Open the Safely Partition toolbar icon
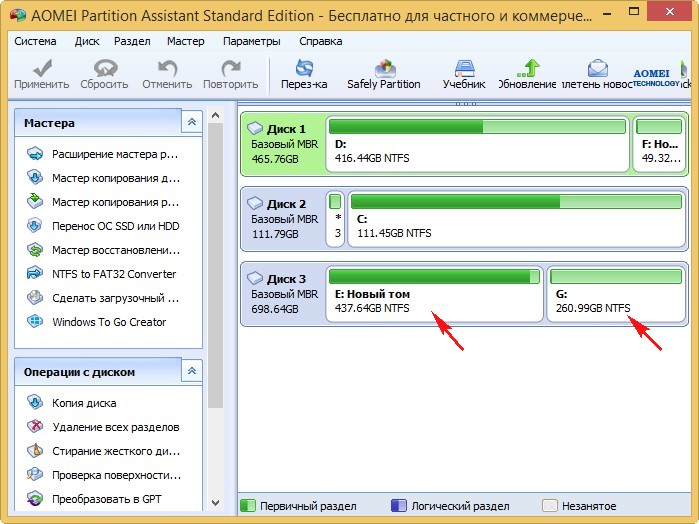Image resolution: width=699 pixels, height=524 pixels. pyautogui.click(x=385, y=68)
